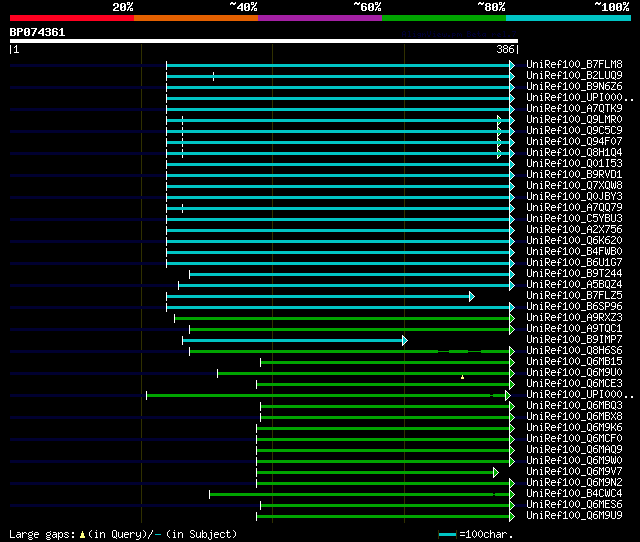Select the UniRef100_Q7XQW8 label

tap(574, 186)
